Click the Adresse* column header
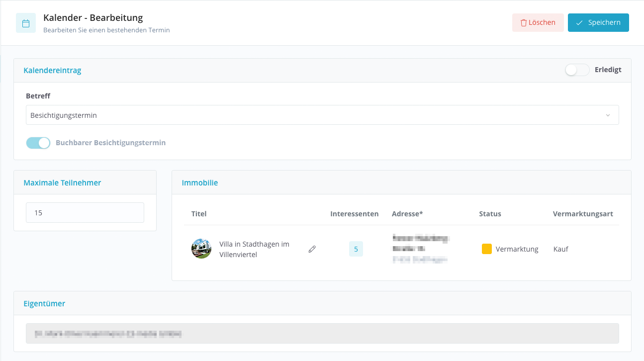This screenshot has width=644, height=361. 407,214
